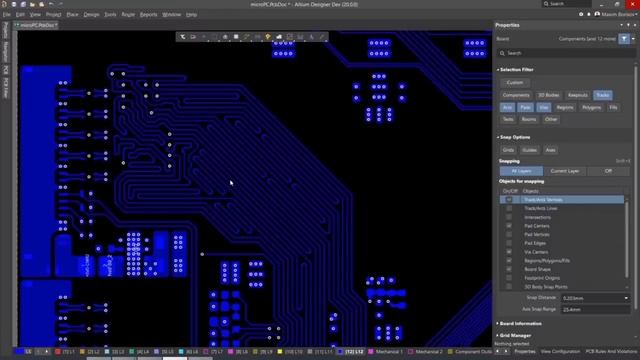Image resolution: width=640 pixels, height=360 pixels.
Task: Select the Place Keepout tool
Action: (289, 37)
